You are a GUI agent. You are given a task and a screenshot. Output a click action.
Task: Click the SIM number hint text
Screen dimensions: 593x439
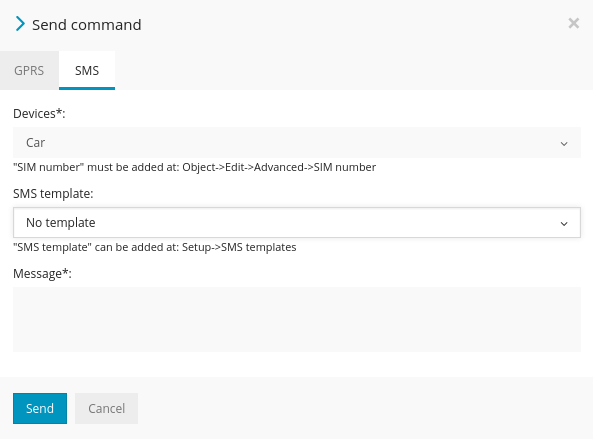pyautogui.click(x=194, y=167)
